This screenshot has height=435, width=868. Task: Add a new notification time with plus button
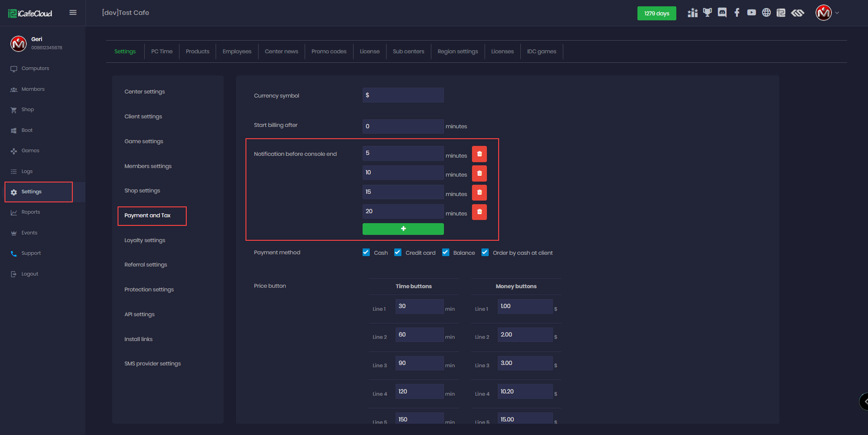coord(403,229)
